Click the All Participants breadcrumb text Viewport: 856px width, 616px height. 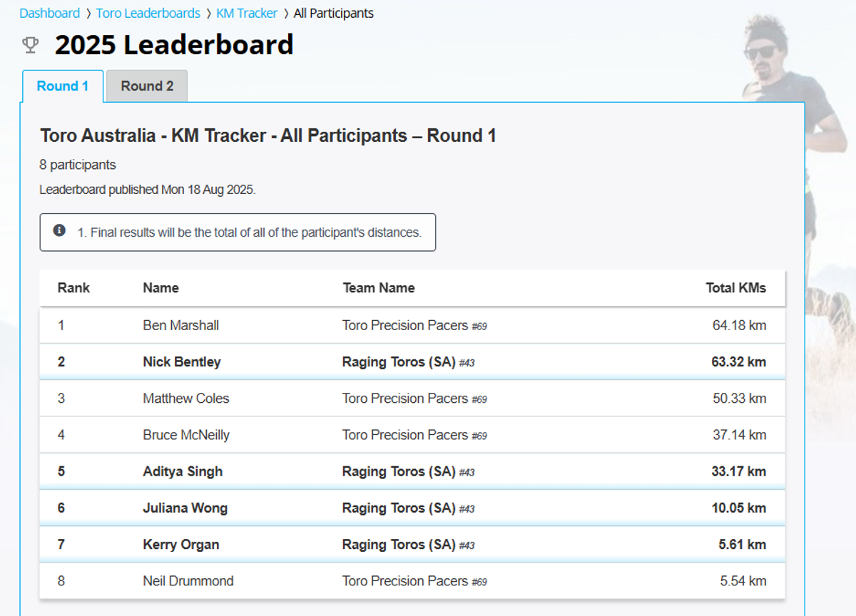[x=334, y=13]
